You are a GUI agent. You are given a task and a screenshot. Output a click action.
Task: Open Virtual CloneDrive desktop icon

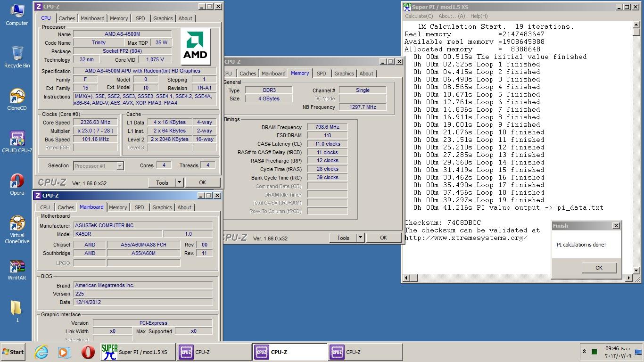[x=17, y=230]
